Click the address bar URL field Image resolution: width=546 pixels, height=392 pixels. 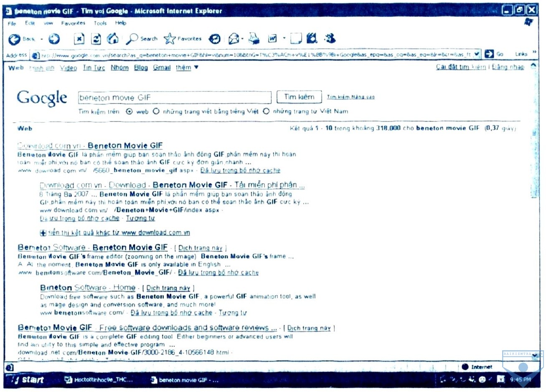pos(256,55)
